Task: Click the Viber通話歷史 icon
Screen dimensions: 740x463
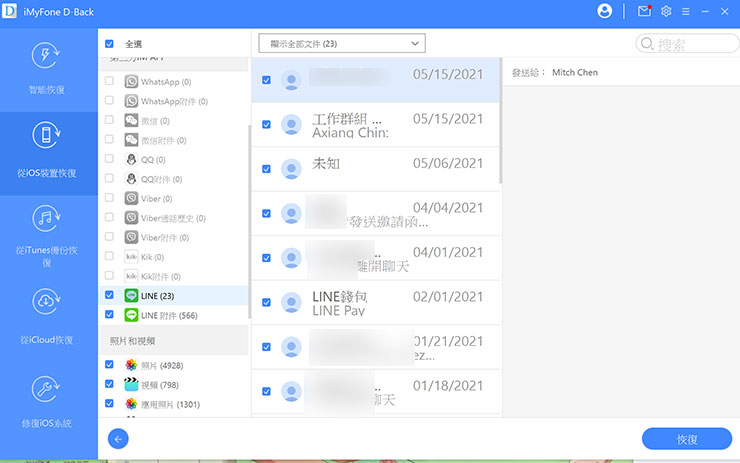Action: pyautogui.click(x=131, y=218)
